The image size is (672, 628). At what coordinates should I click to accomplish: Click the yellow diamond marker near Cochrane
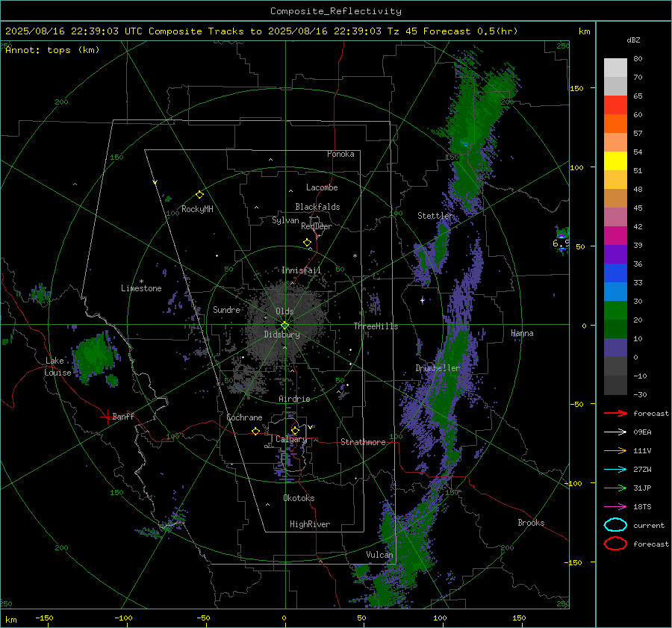coord(255,432)
